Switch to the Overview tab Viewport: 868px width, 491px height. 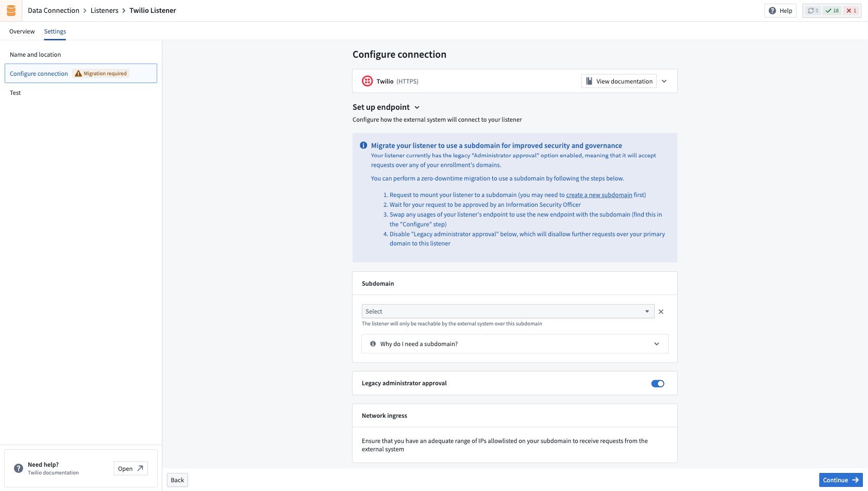click(x=21, y=31)
